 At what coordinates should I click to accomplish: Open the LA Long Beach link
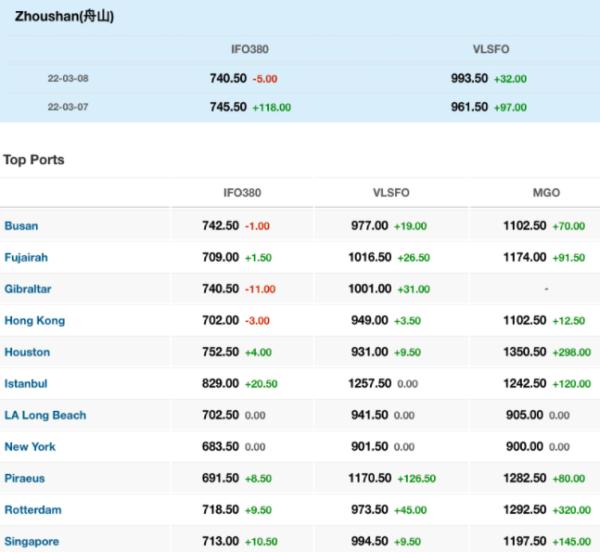coord(45,415)
